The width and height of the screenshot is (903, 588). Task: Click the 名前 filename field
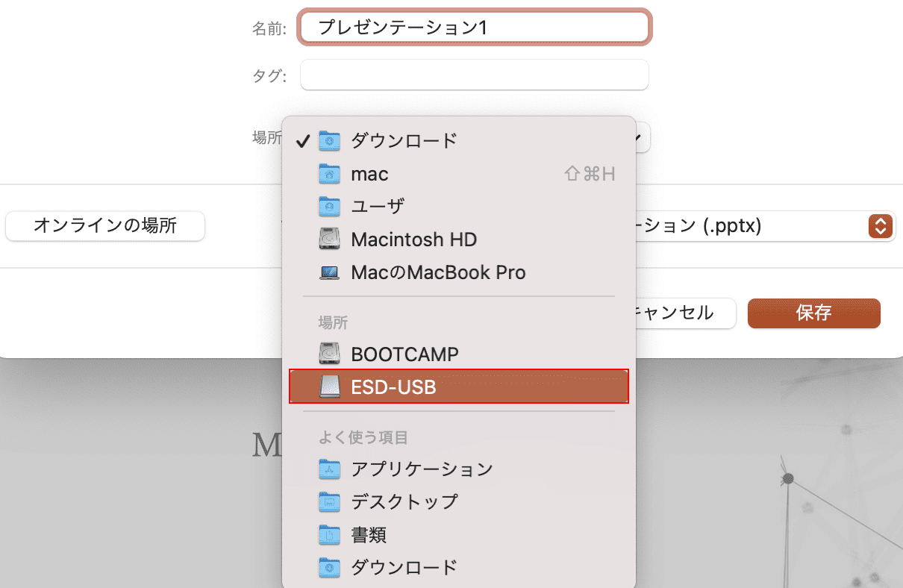[x=475, y=28]
